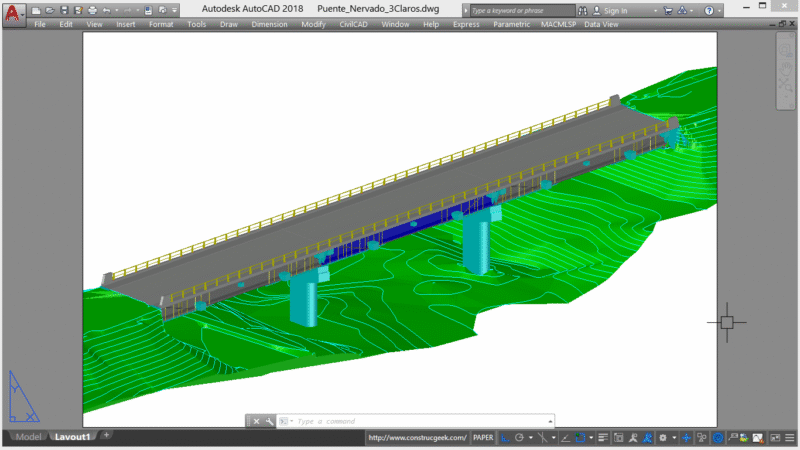Open the Insert menu
The width and height of the screenshot is (800, 450).
click(126, 24)
